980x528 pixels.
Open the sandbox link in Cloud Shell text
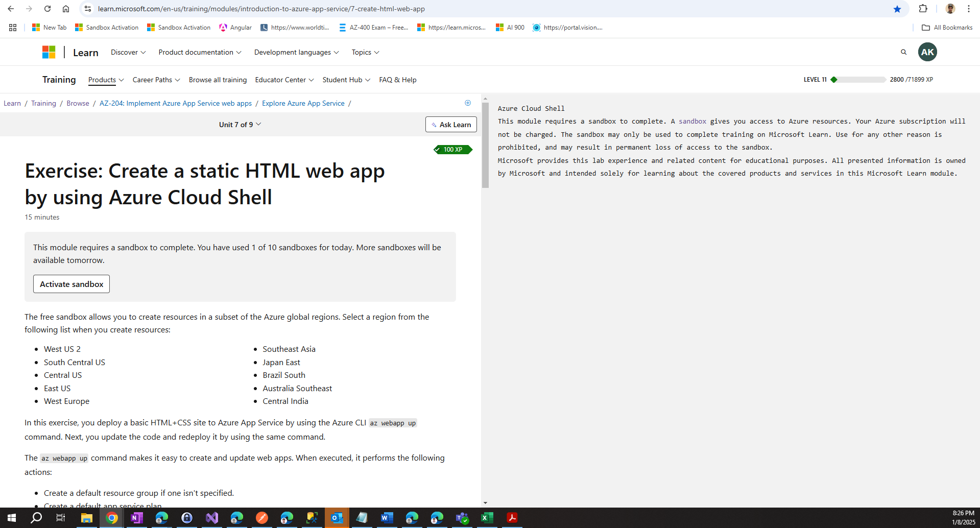[x=692, y=122]
